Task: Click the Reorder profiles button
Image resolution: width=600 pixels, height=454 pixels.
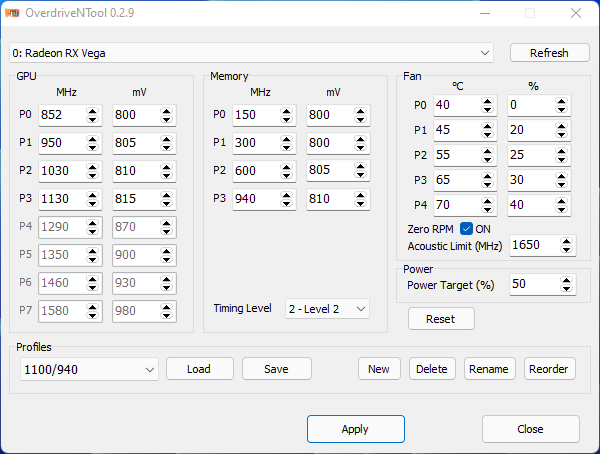Action: pos(549,369)
